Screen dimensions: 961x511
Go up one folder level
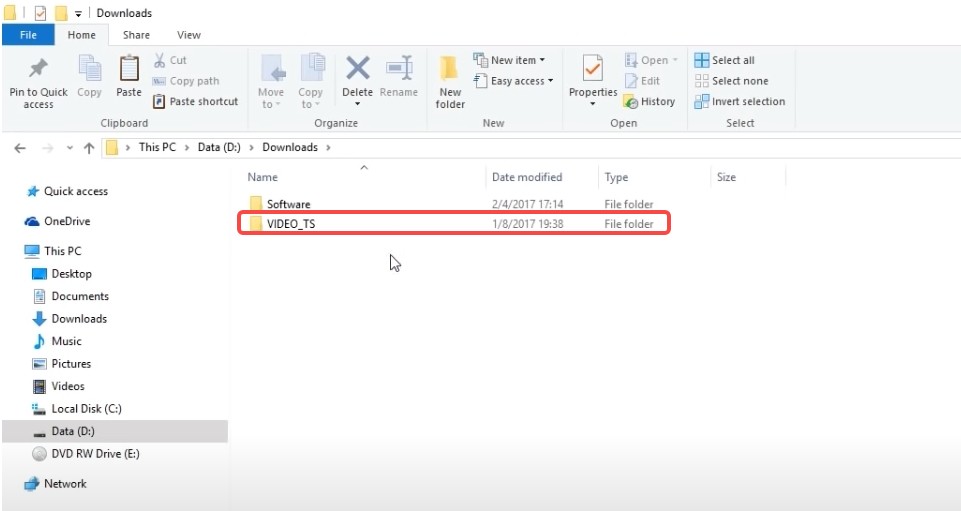[x=89, y=148]
